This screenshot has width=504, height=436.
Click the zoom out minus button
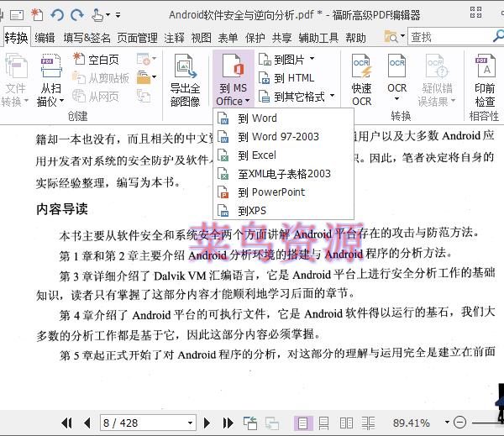(459, 423)
